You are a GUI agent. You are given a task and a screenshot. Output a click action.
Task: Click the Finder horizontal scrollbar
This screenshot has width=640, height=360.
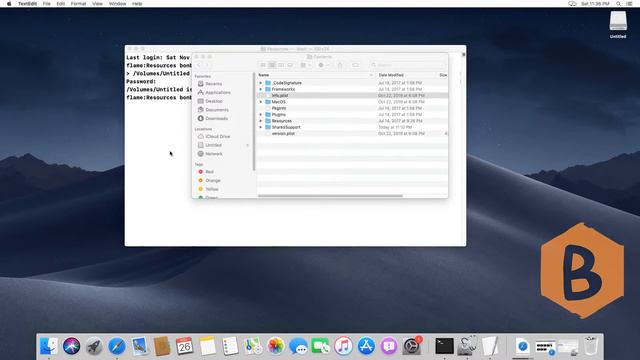tap(331, 196)
